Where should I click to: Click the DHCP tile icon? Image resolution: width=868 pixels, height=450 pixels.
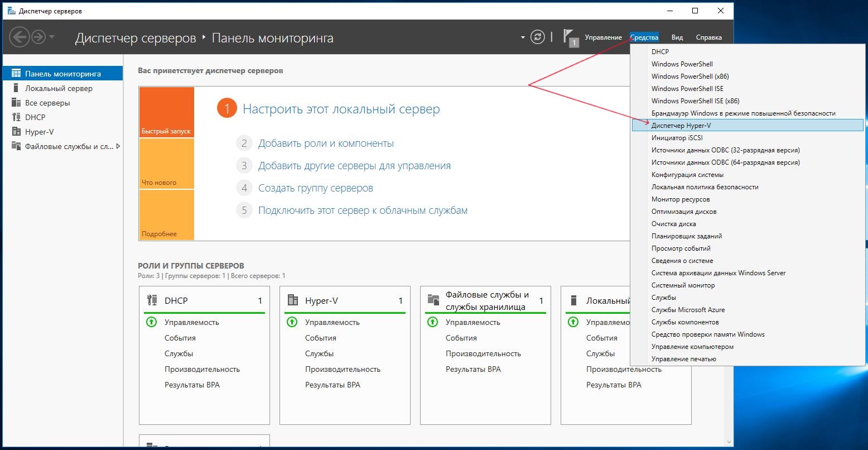[152, 300]
